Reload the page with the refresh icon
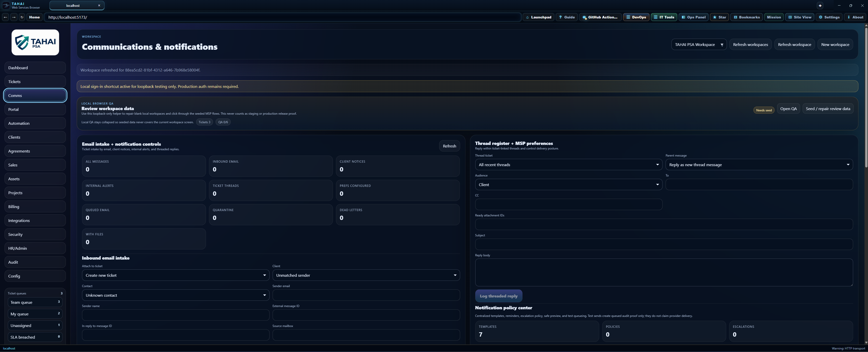 coord(22,17)
